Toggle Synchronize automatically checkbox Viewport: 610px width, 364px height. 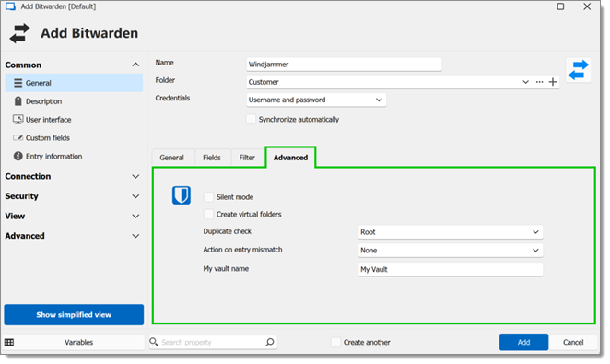pos(251,119)
